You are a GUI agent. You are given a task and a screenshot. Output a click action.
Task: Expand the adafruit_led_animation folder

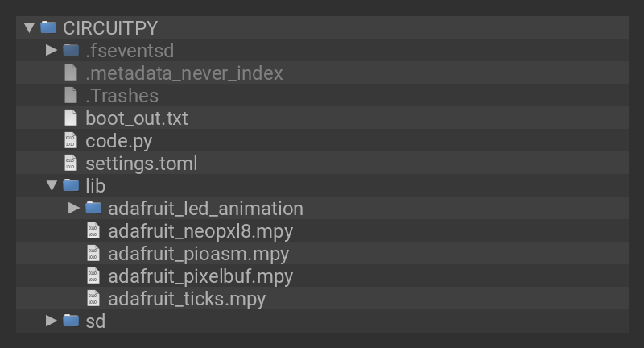click(74, 208)
